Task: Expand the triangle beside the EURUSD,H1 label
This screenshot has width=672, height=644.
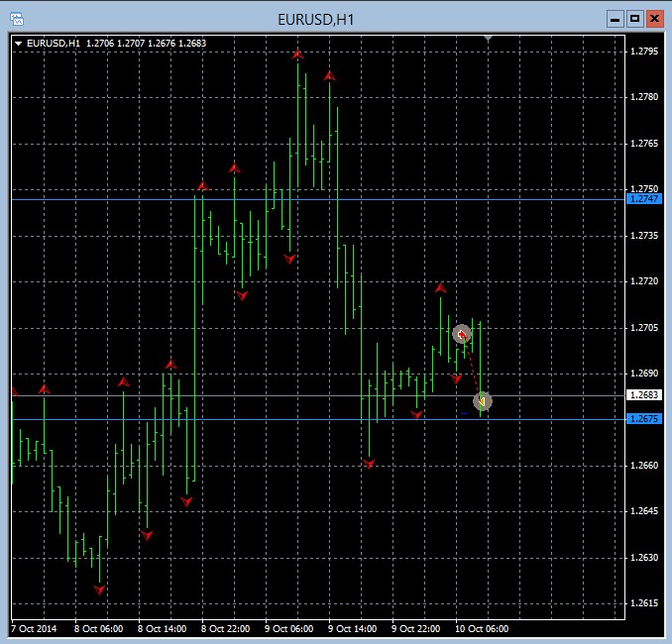Action: pyautogui.click(x=19, y=43)
